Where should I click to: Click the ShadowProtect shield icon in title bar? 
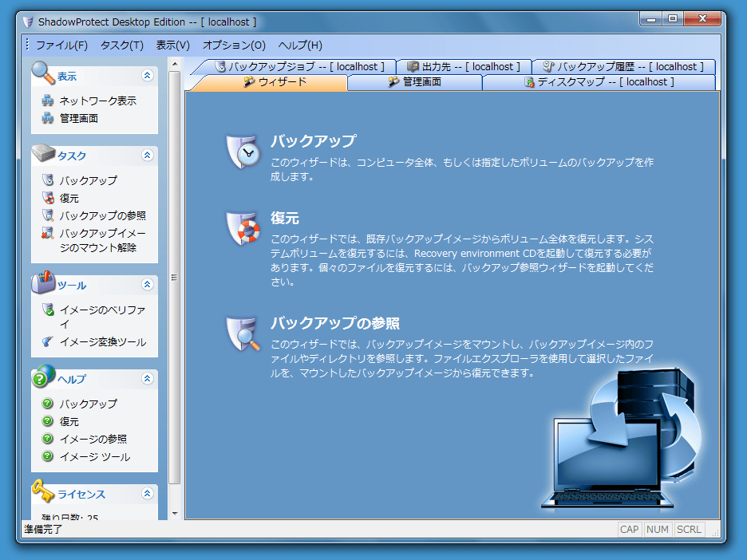click(x=28, y=22)
